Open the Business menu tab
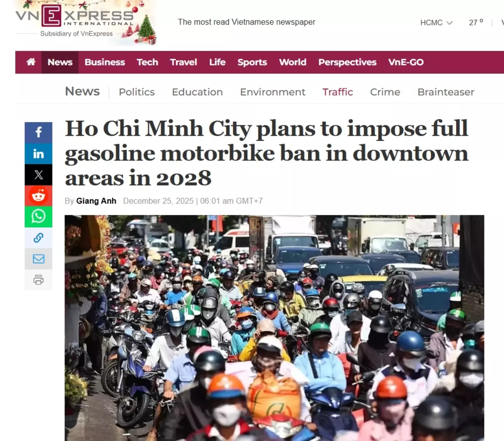 coord(105,62)
